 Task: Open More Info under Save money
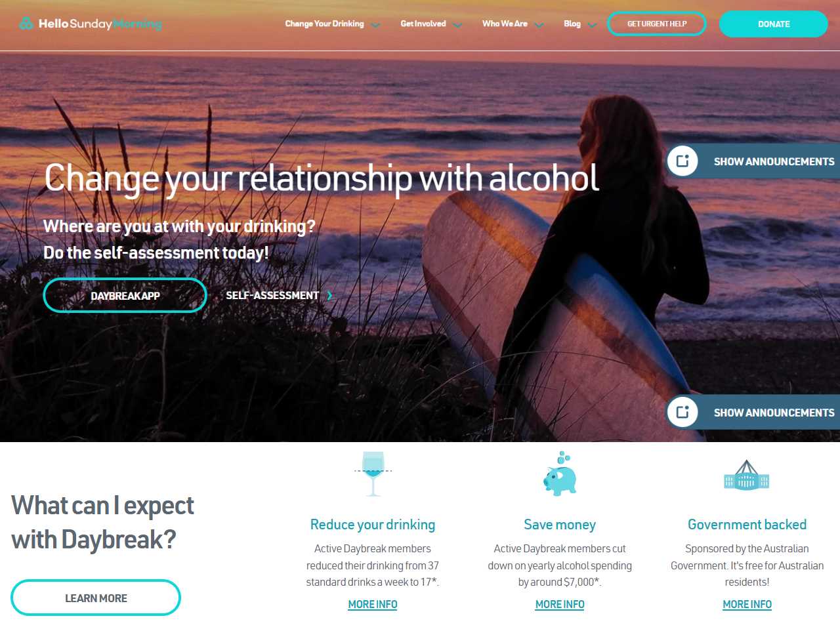(x=560, y=604)
